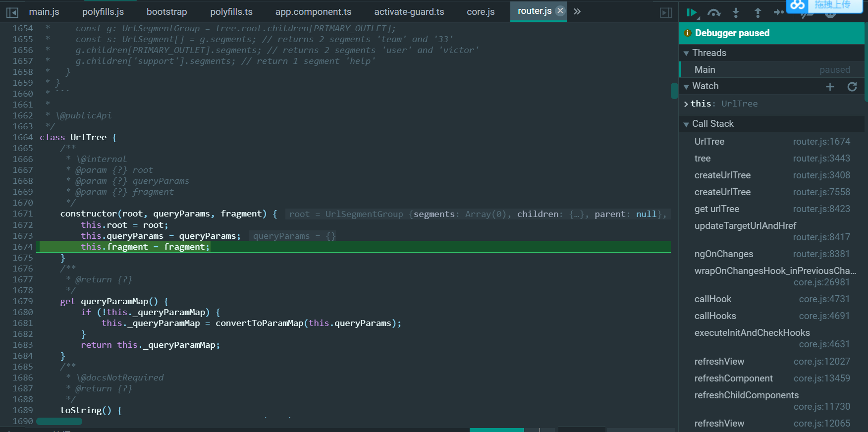Toggle breakpoint on line 1680
Viewport: 868px width, 432px height.
pyautogui.click(x=23, y=312)
